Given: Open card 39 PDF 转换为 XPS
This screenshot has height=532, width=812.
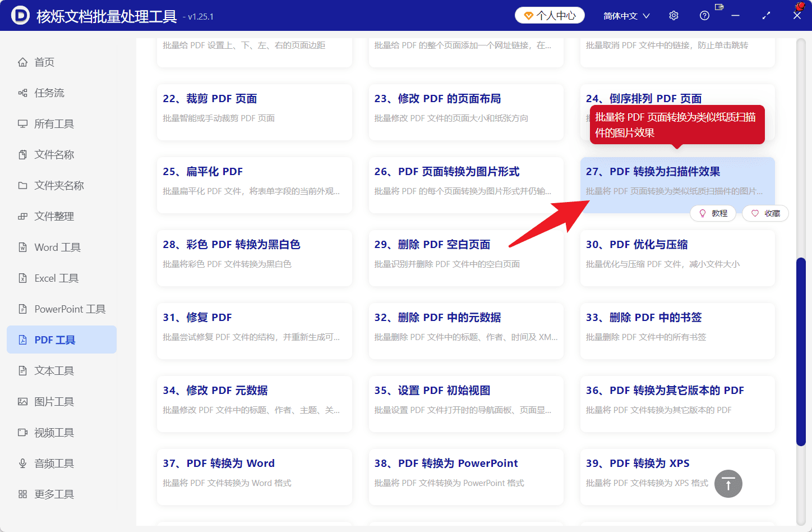Looking at the screenshot, I should (677, 477).
